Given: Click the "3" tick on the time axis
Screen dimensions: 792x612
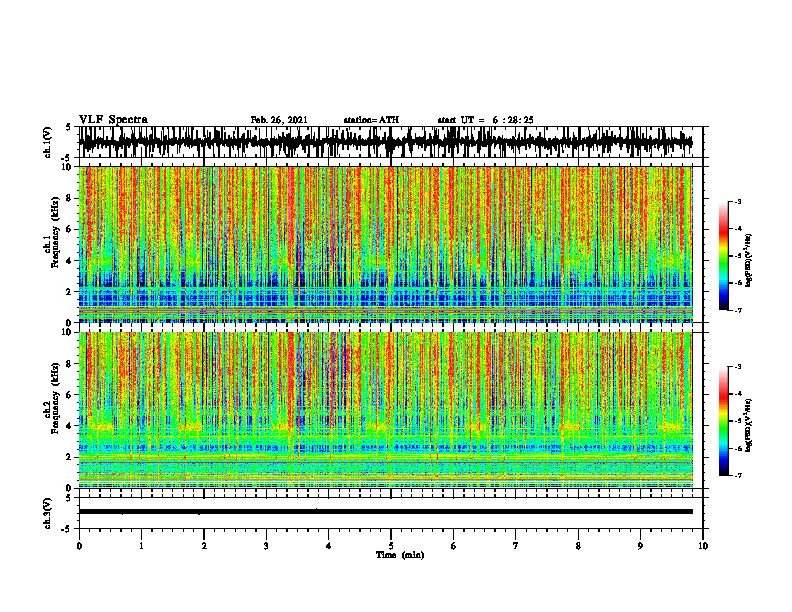Looking at the screenshot, I should point(266,546).
